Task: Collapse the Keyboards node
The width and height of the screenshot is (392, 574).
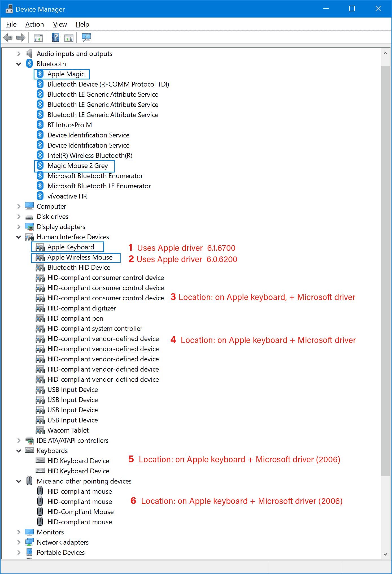Action: coord(19,451)
